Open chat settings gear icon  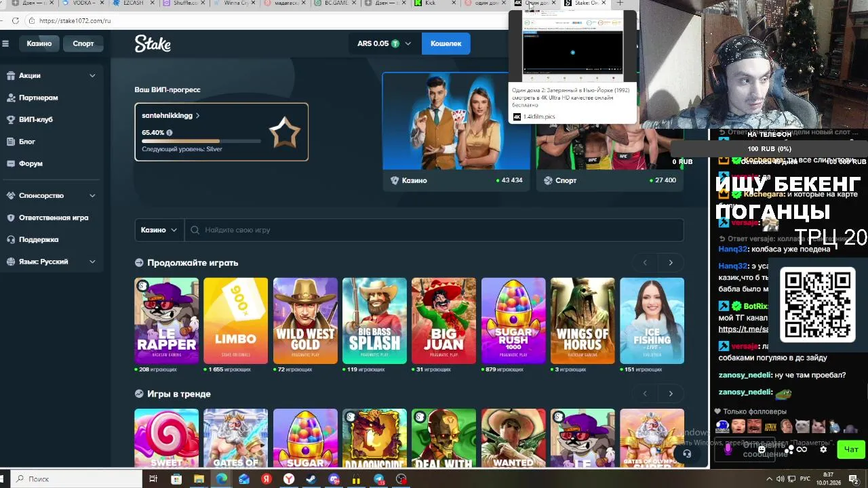[x=823, y=449]
